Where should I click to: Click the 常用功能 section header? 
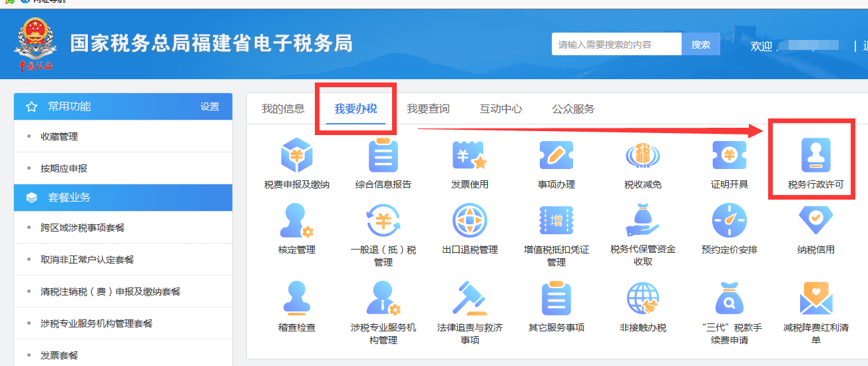pos(123,106)
